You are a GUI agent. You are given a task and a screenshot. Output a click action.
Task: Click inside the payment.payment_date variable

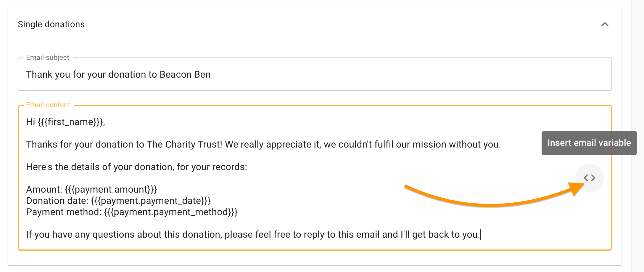(x=151, y=201)
